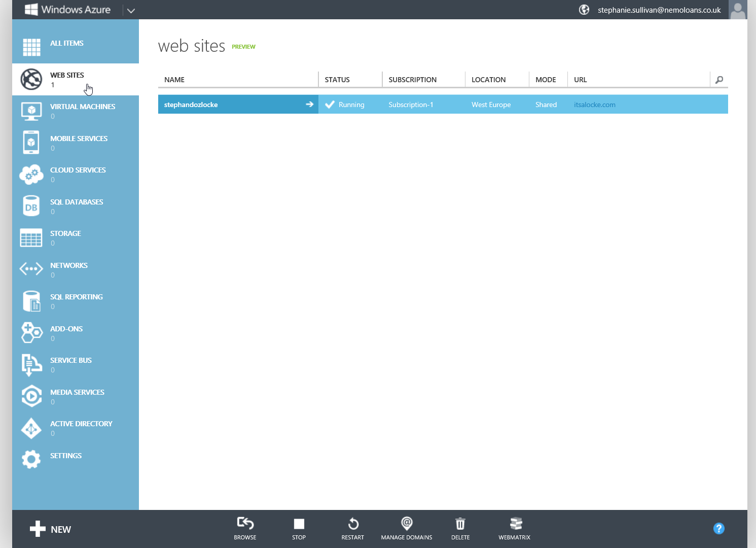Restart the stephandozlocke web site
Screen dimensions: 756x548
(352, 528)
